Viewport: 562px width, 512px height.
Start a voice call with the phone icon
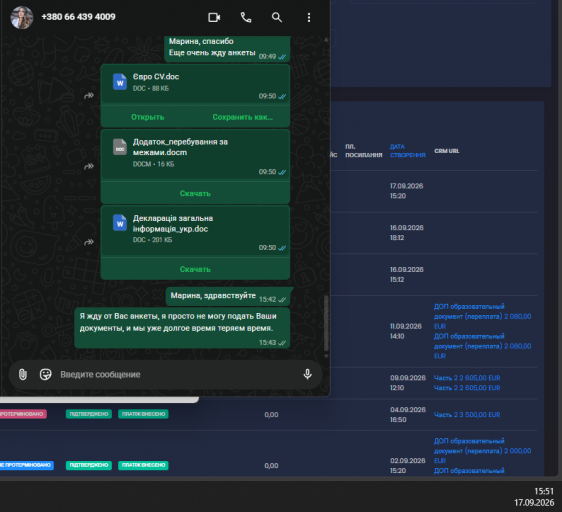(x=246, y=17)
